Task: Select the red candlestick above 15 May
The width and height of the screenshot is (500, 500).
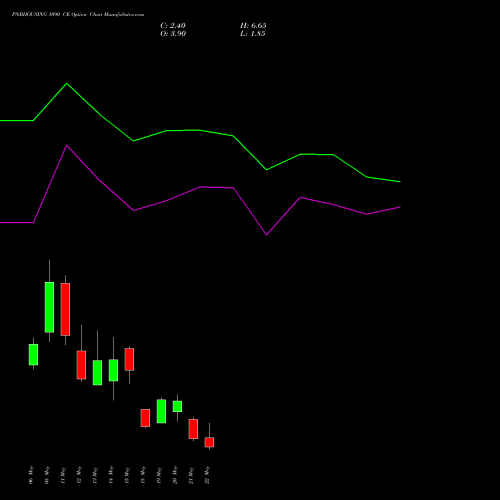Action: coord(129,359)
